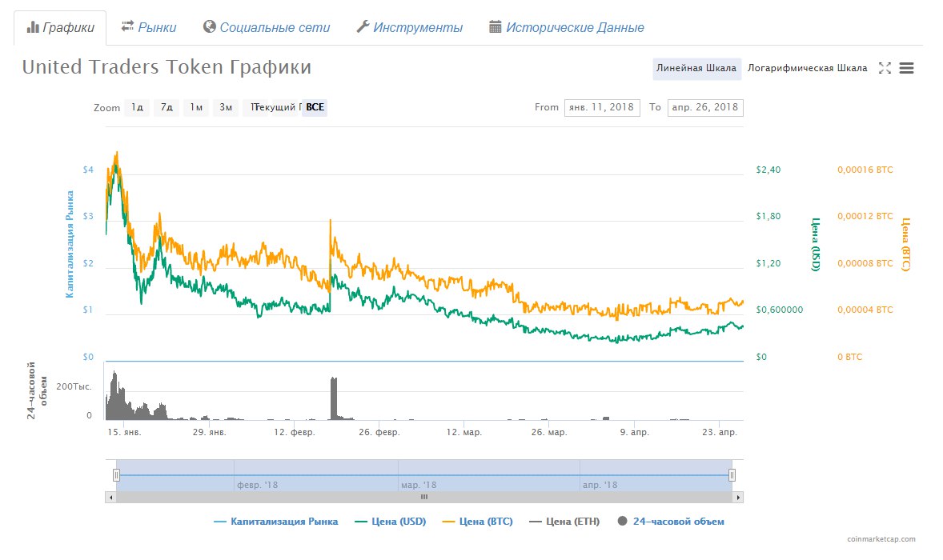This screenshot has width=943, height=560.
Task: Click the navigator left range handle
Action: [x=116, y=475]
